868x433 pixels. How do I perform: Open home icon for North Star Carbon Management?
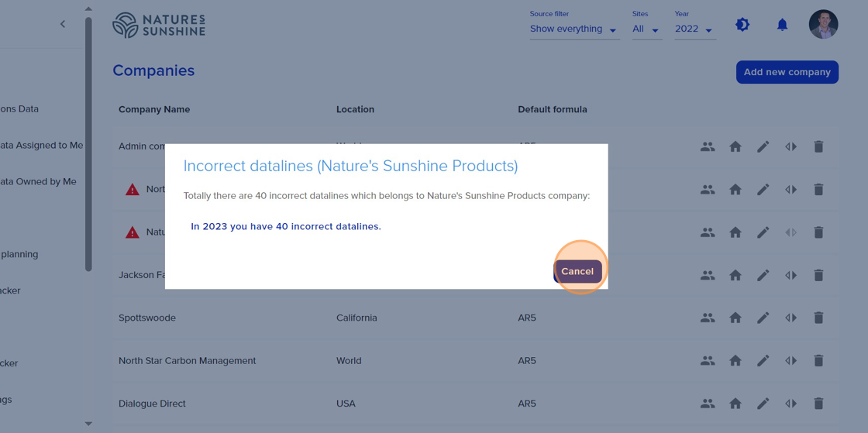click(735, 360)
